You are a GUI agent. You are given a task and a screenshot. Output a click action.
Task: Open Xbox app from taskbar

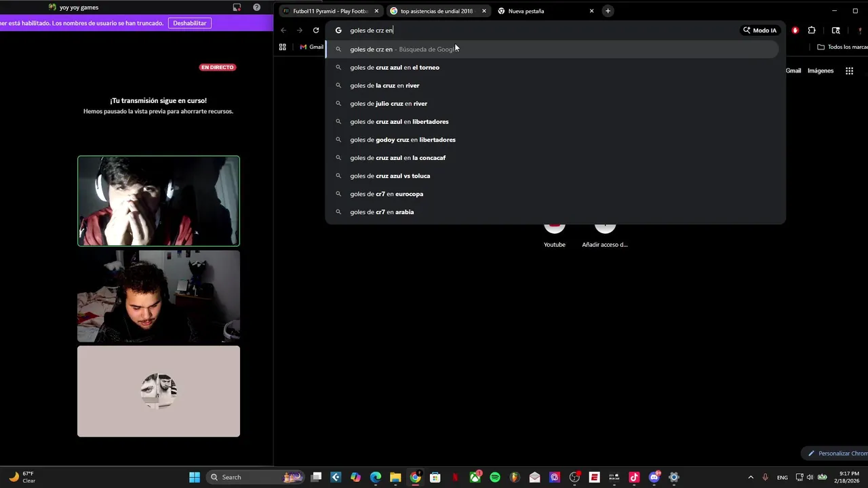pyautogui.click(x=475, y=477)
